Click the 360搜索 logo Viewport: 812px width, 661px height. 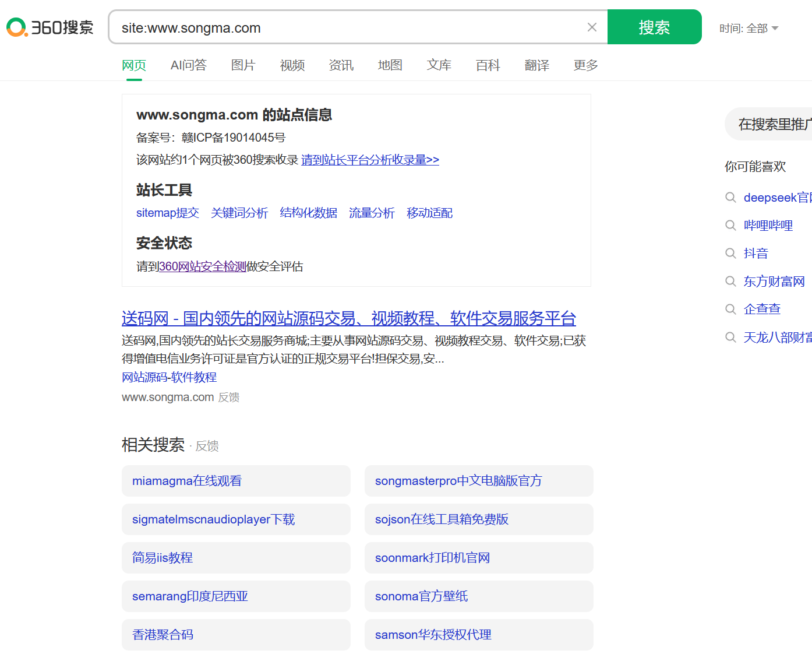pos(50,27)
